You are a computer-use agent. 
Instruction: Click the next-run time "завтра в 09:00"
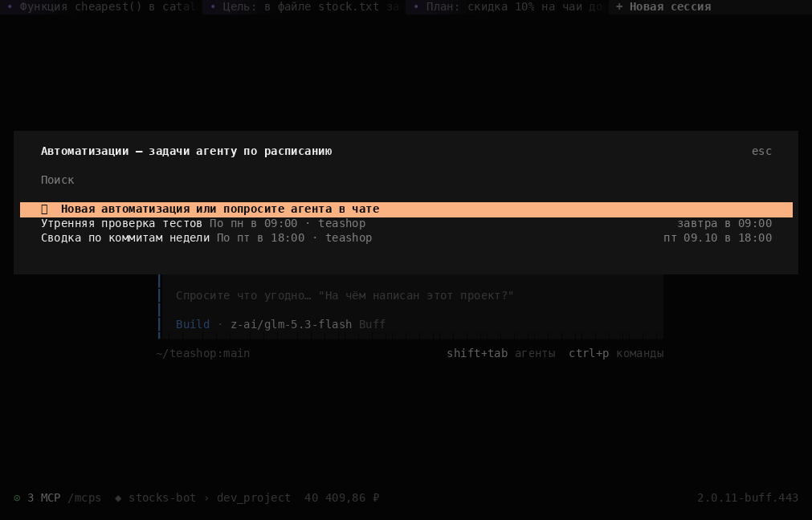(724, 224)
